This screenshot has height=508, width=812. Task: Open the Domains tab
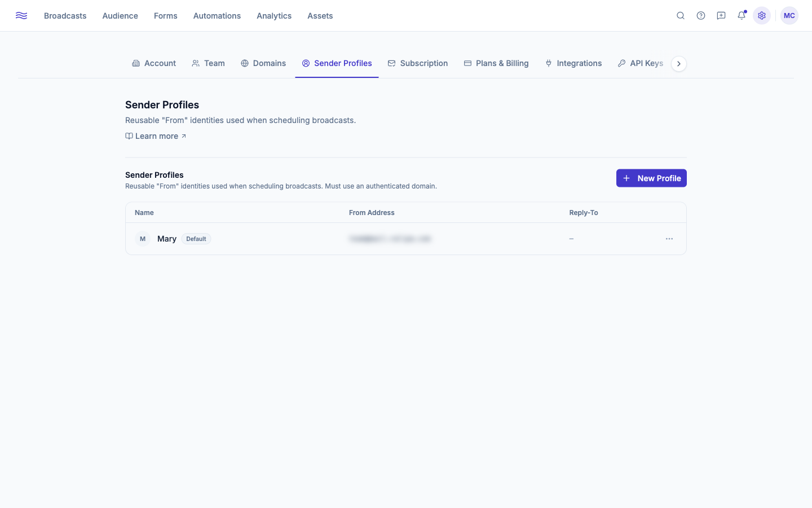263,63
